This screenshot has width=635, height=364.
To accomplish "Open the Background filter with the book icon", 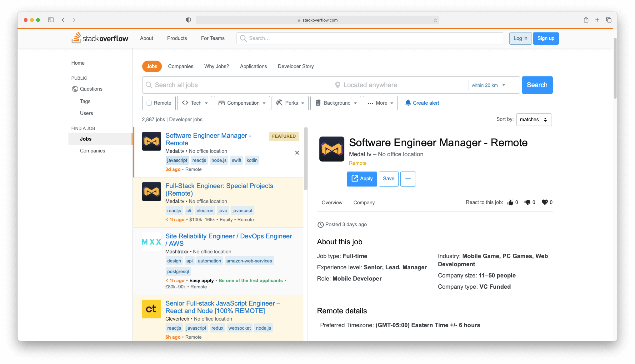I will [335, 103].
